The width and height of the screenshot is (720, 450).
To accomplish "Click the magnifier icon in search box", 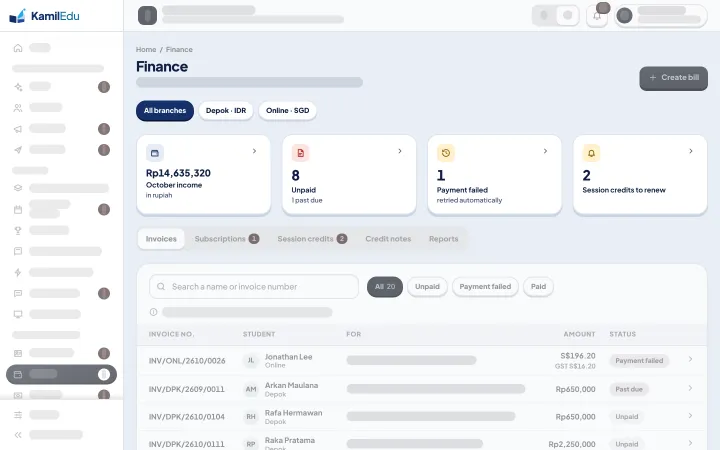I will click(161, 287).
